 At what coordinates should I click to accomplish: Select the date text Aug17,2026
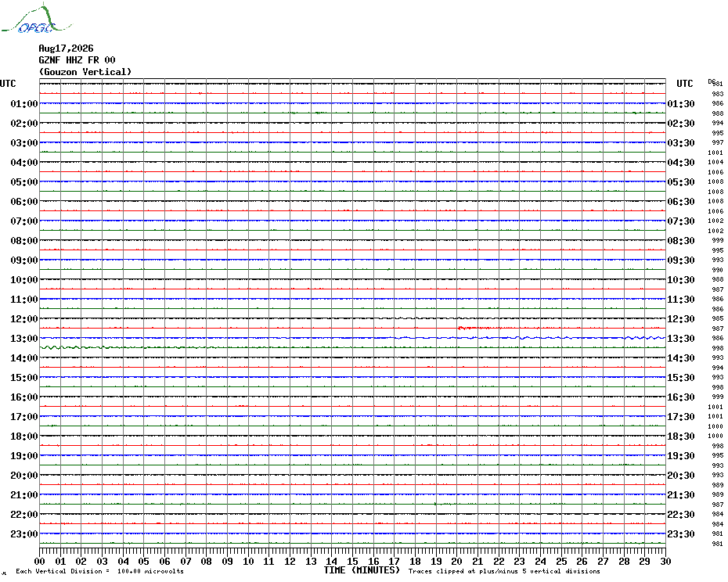(x=66, y=48)
